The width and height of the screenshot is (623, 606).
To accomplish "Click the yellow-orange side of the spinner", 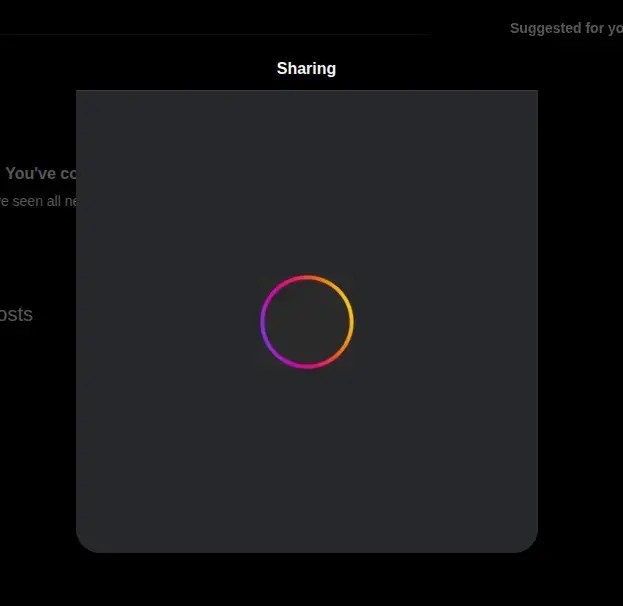I will [x=351, y=322].
